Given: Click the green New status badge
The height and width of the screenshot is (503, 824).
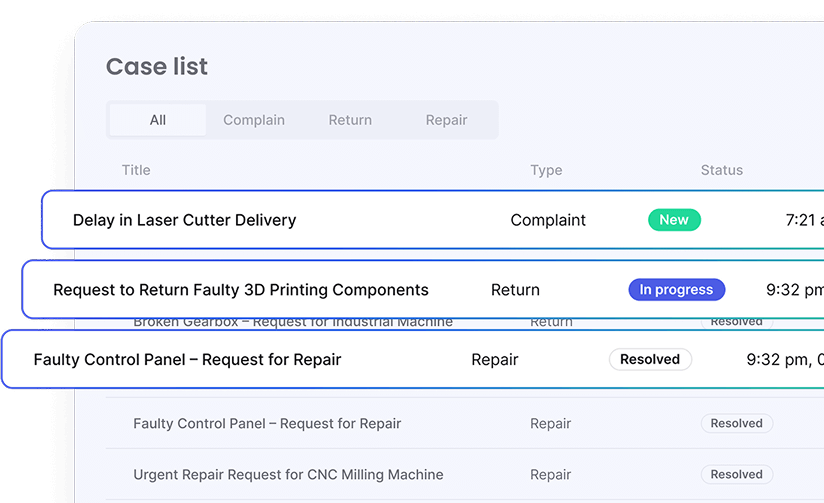Looking at the screenshot, I should pos(673,220).
